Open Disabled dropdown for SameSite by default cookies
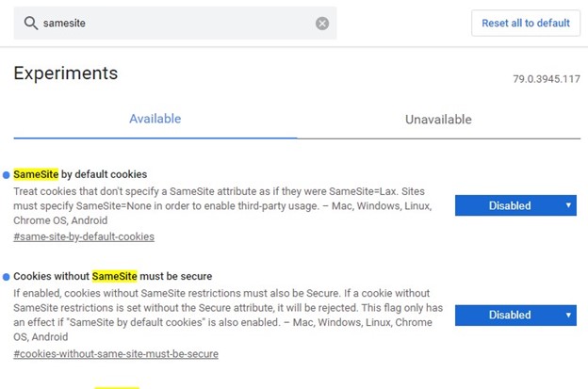 (515, 205)
